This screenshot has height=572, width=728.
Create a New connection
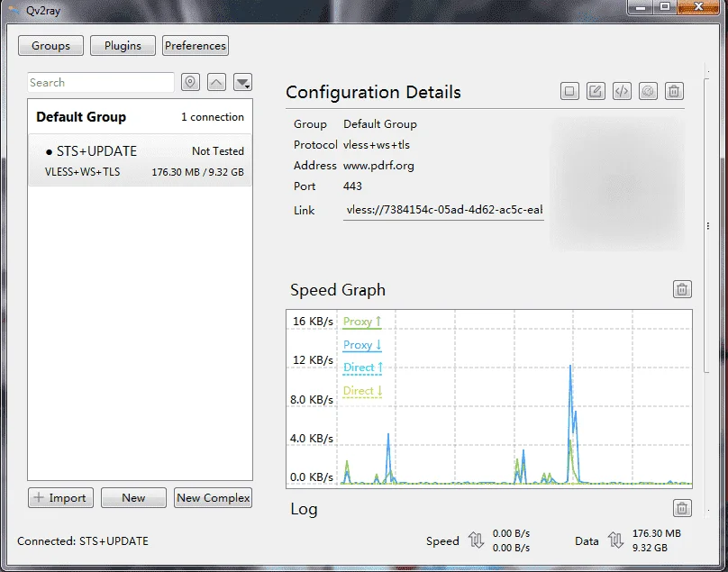[x=133, y=498]
